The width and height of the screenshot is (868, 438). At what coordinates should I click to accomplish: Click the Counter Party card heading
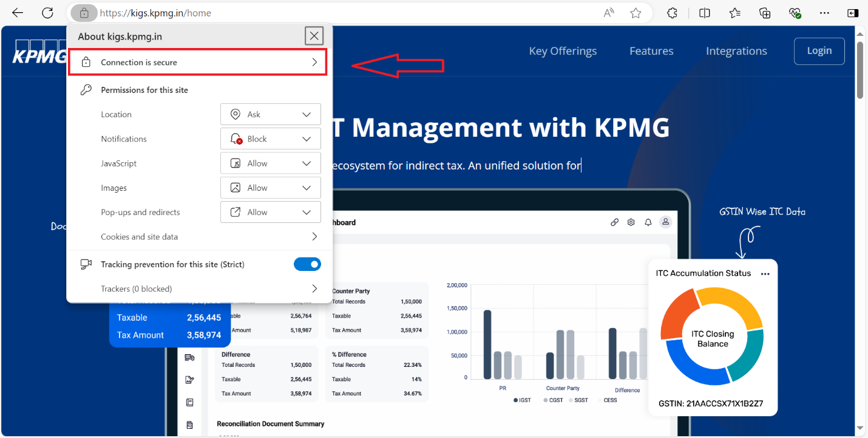(x=351, y=291)
